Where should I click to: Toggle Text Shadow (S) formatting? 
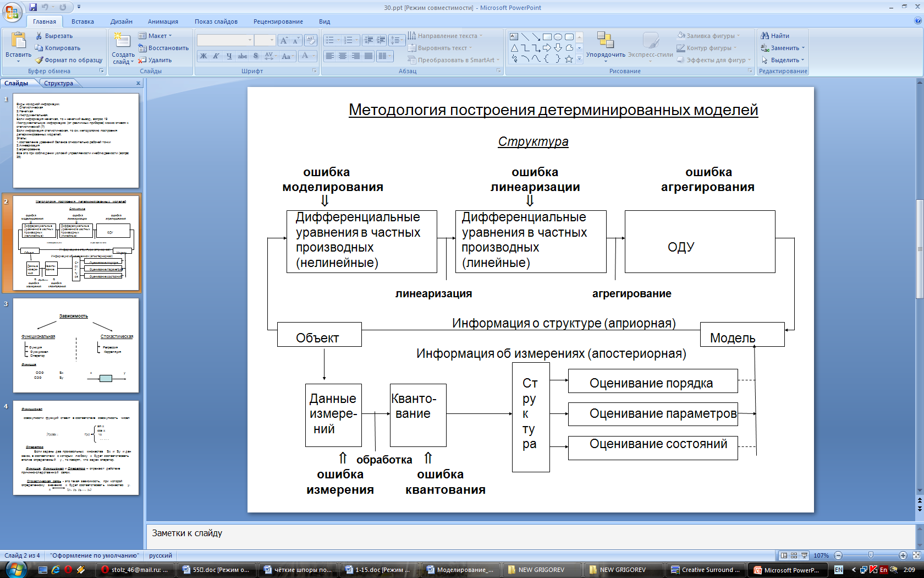pos(256,56)
